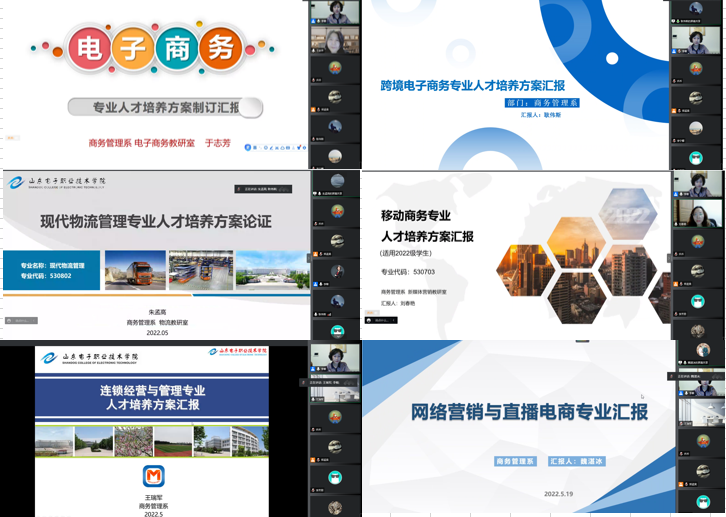Screen dimensions: 726x517
Task: Click the floating annotation toolbar beside 于志芳
Action: click(x=274, y=147)
